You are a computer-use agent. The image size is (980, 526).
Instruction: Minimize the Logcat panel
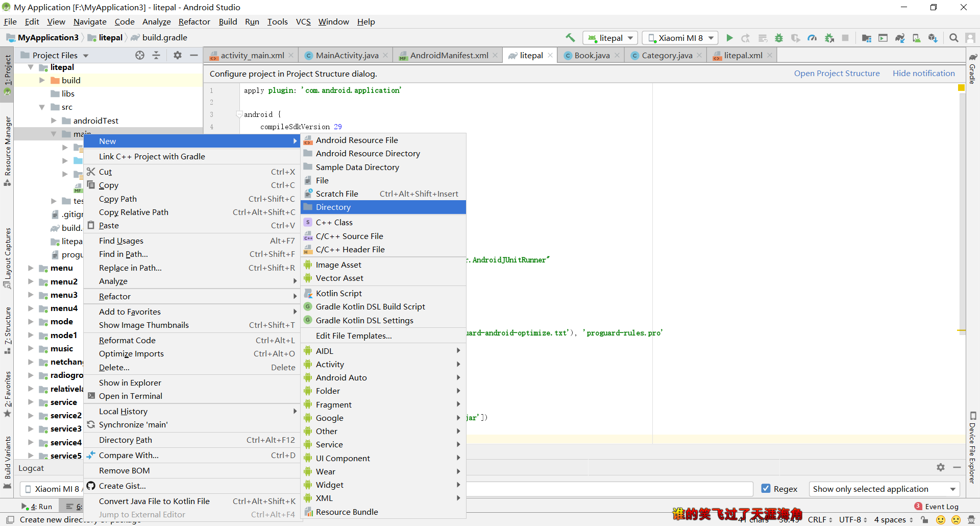point(957,467)
